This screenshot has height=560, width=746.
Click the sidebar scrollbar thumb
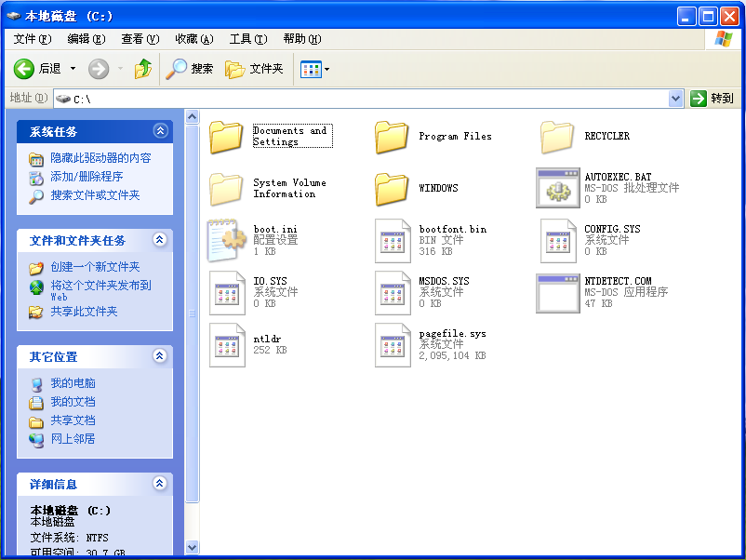coord(193,313)
